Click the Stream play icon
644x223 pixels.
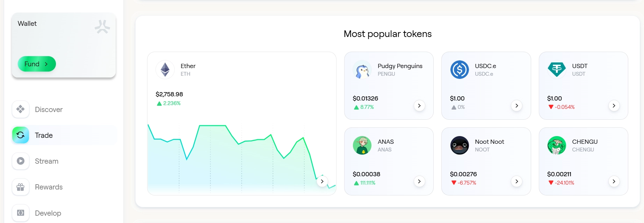click(21, 161)
